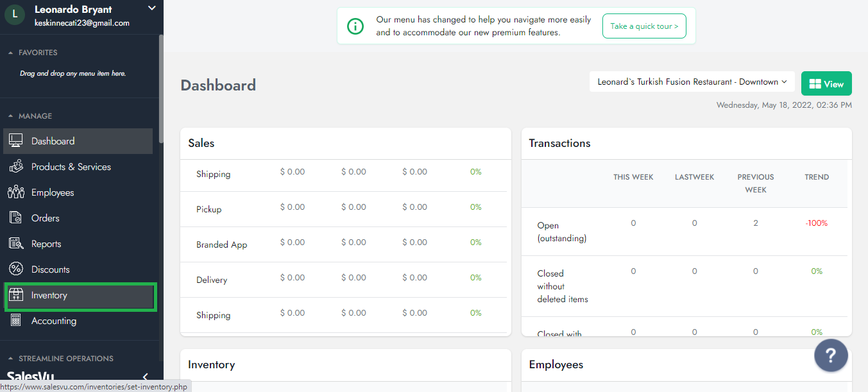Screen dimensions: 868x392
Task: Click the Orders icon in sidebar
Action: [16, 218]
